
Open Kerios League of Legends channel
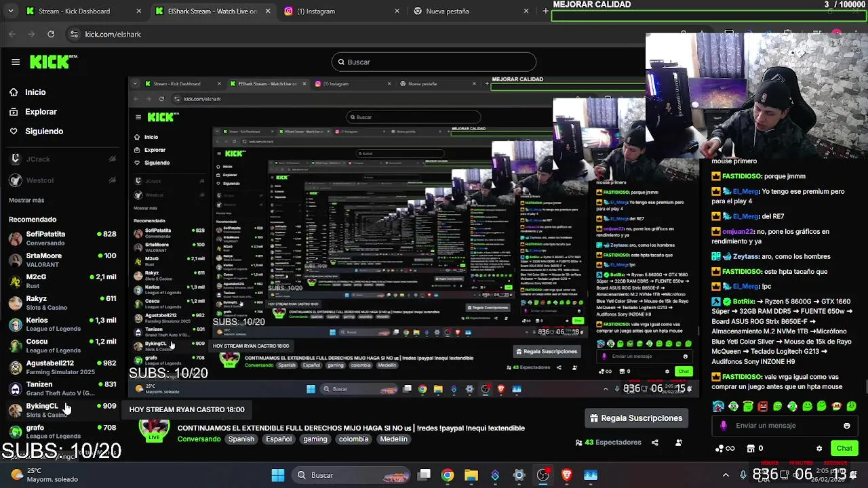[x=61, y=324]
